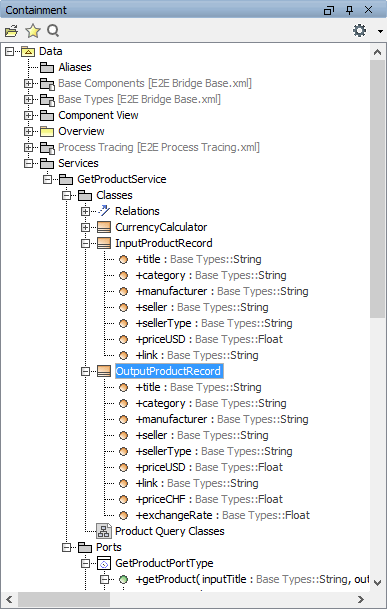Image resolution: width=387 pixels, height=609 pixels.
Task: Click the Component View folder icon
Action: [x=47, y=115]
